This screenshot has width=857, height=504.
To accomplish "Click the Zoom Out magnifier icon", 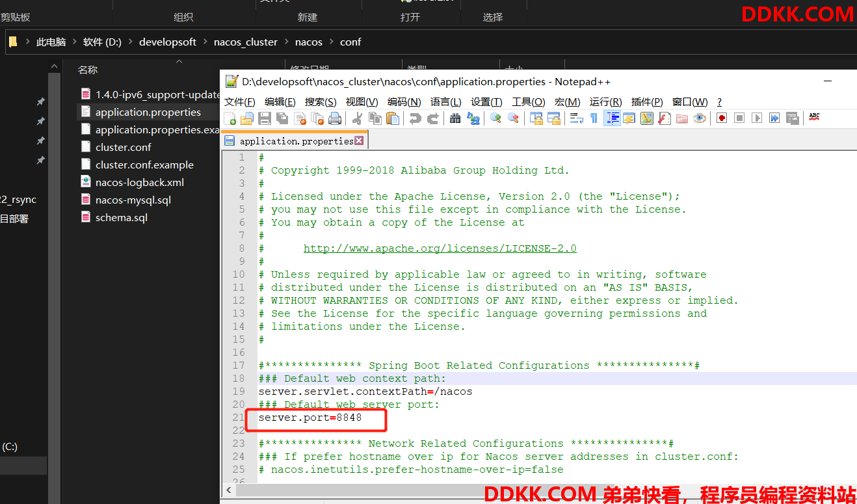I will tap(514, 118).
